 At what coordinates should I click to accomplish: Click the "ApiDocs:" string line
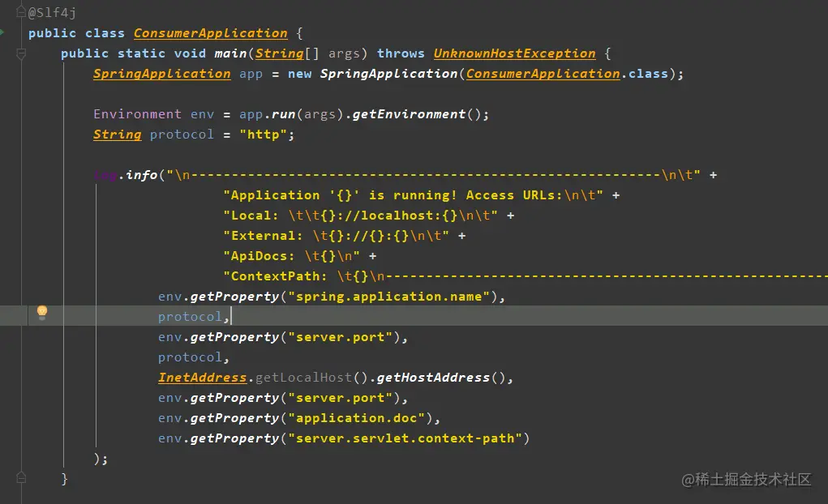coord(291,256)
